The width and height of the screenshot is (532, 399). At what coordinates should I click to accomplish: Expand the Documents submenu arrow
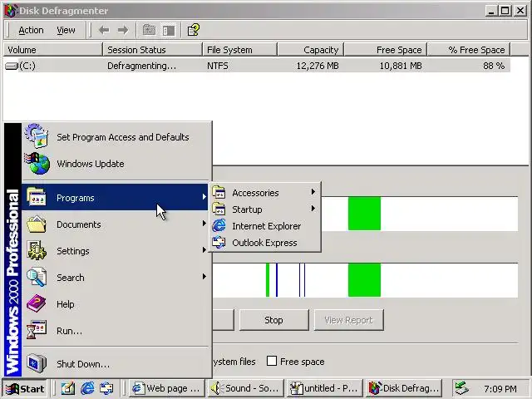tap(204, 224)
